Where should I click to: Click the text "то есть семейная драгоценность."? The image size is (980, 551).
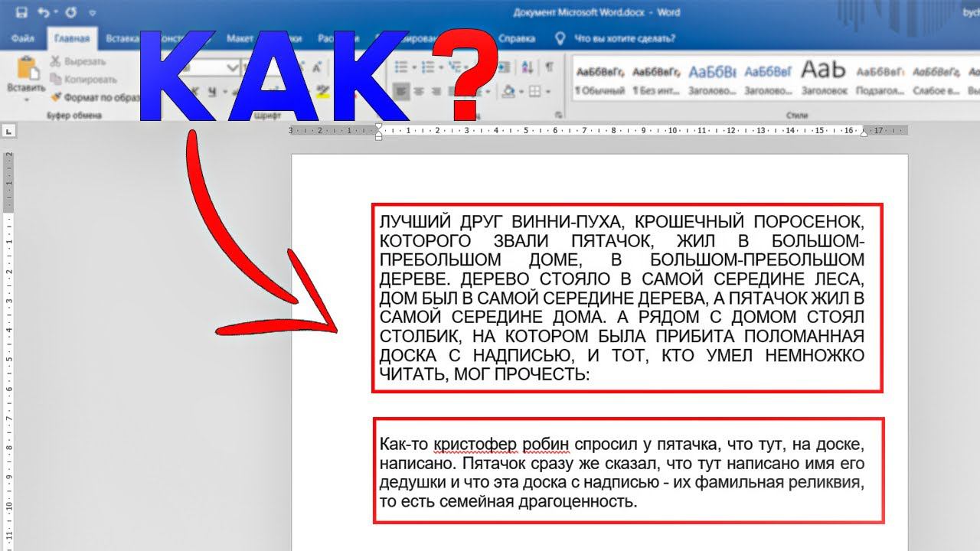(508, 503)
